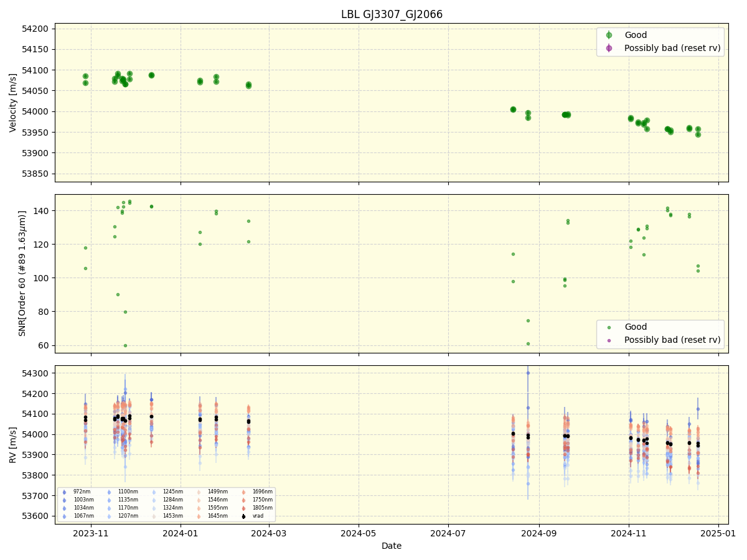747x560 pixels.
Task: Click the 1067nm legend entry
Action: coord(83,516)
